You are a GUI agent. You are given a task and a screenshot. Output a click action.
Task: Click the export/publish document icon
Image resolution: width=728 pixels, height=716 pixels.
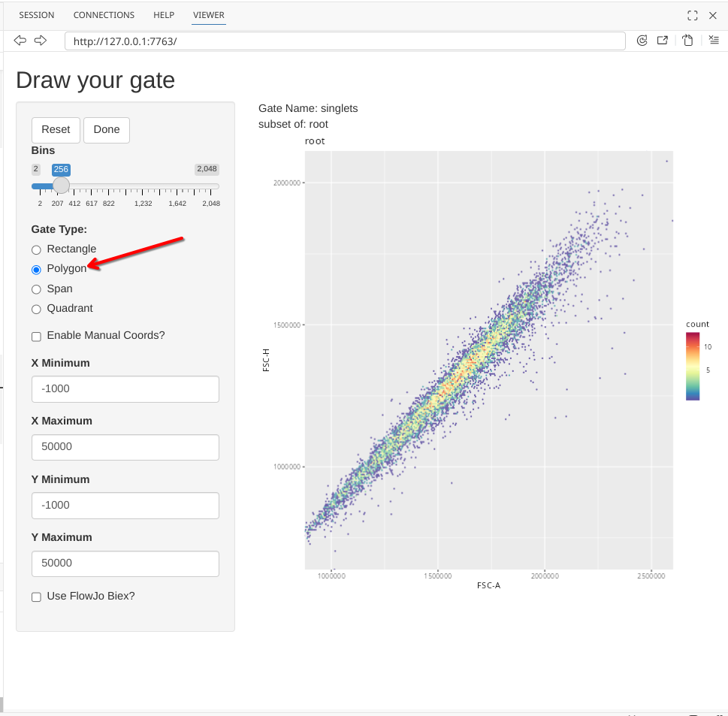687,41
